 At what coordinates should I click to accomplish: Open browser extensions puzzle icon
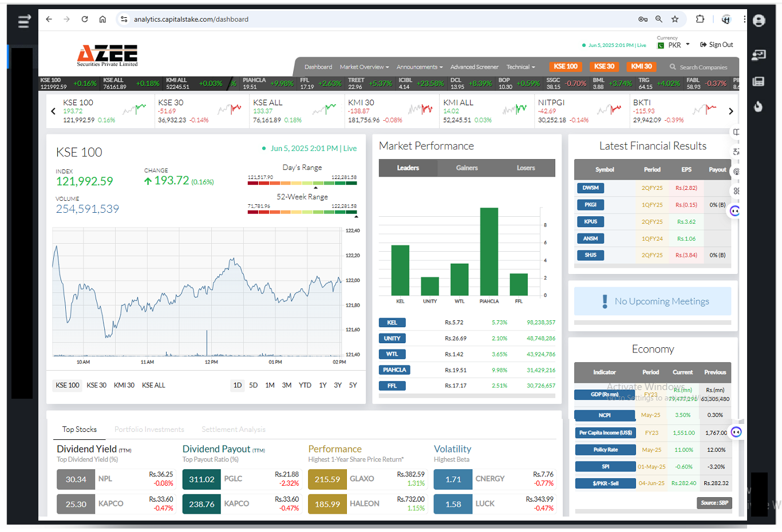point(700,19)
